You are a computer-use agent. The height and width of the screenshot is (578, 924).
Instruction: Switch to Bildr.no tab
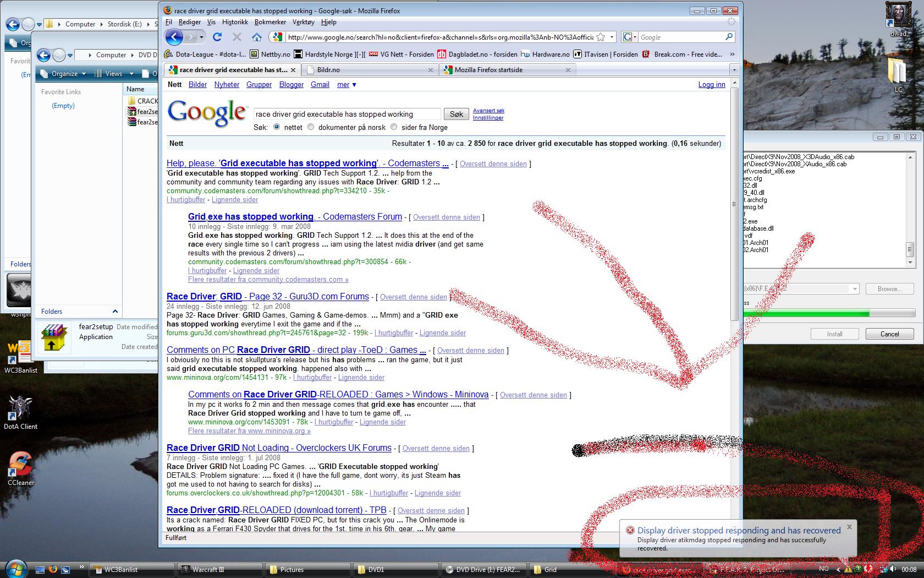[370, 70]
